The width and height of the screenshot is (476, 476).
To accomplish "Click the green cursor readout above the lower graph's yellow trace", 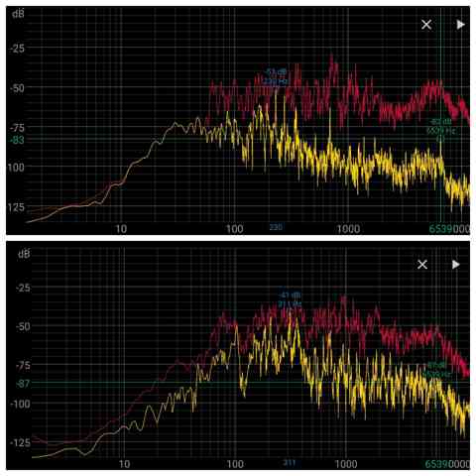I will pyautogui.click(x=437, y=370).
